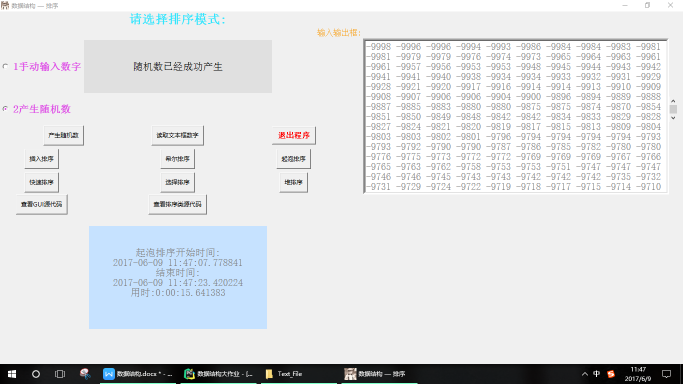The width and height of the screenshot is (683, 384).
Task: Open 查看排序类源代码 button
Action: 177,204
